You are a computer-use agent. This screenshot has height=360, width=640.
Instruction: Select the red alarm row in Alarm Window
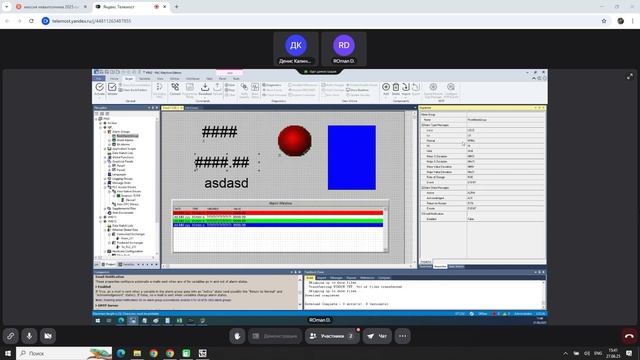(278, 213)
